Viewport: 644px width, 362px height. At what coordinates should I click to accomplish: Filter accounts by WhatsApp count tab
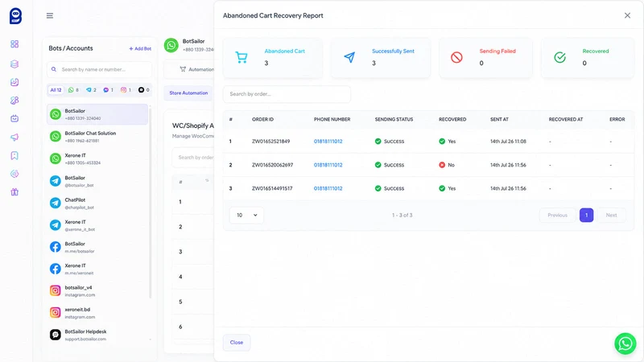[73, 90]
